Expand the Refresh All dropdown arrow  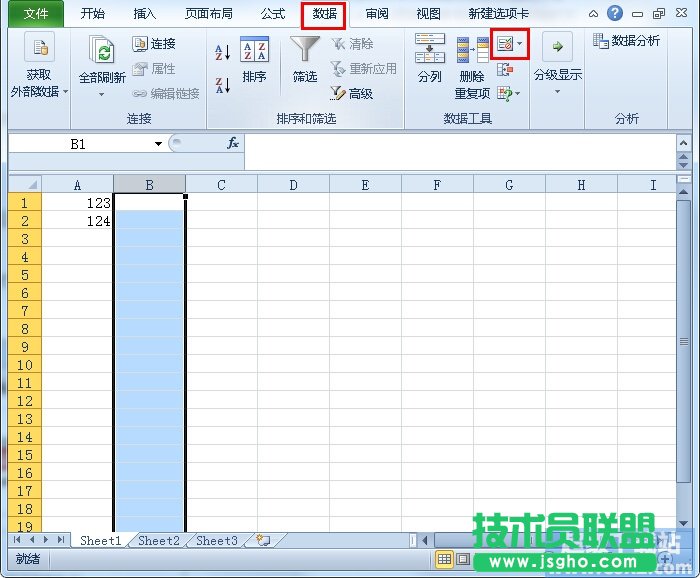102,94
